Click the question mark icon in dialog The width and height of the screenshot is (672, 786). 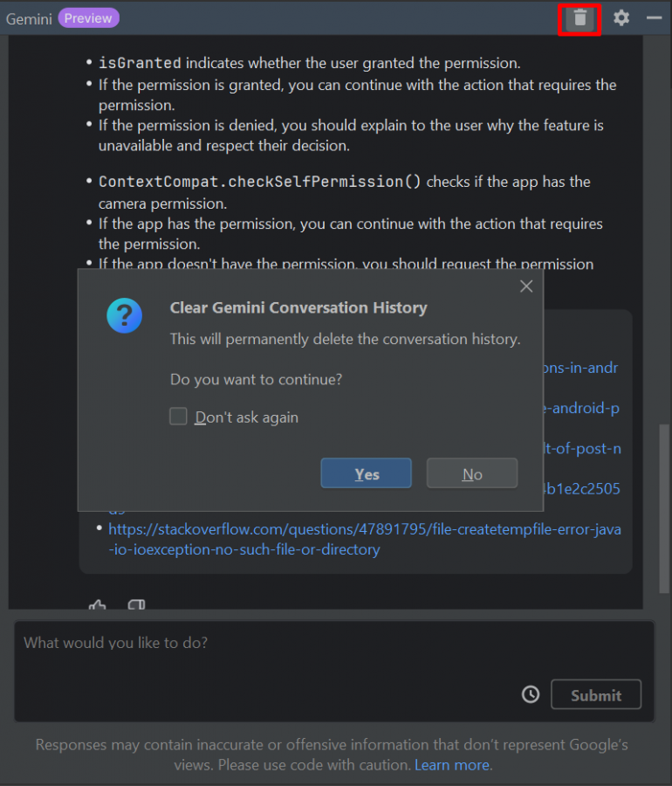(x=124, y=316)
